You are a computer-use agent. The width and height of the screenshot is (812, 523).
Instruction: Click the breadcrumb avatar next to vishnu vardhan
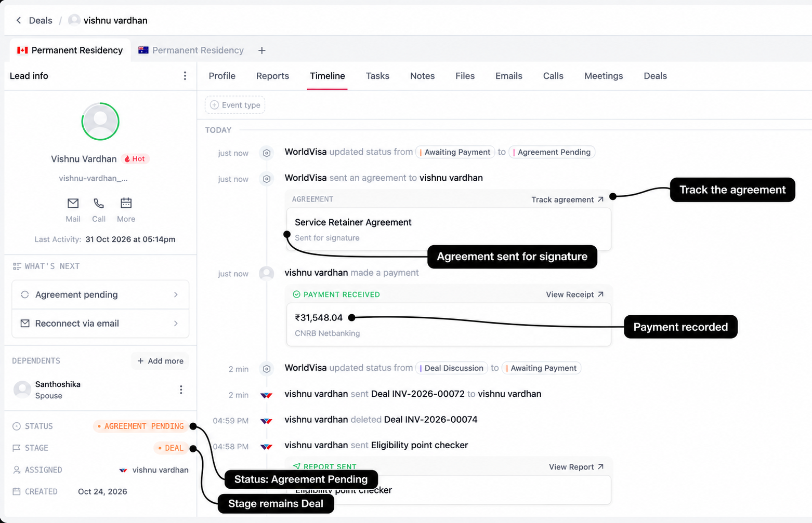pyautogui.click(x=74, y=20)
